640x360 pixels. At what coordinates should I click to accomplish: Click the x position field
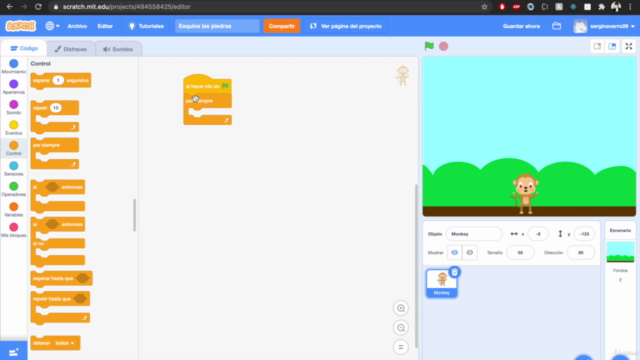[538, 234]
